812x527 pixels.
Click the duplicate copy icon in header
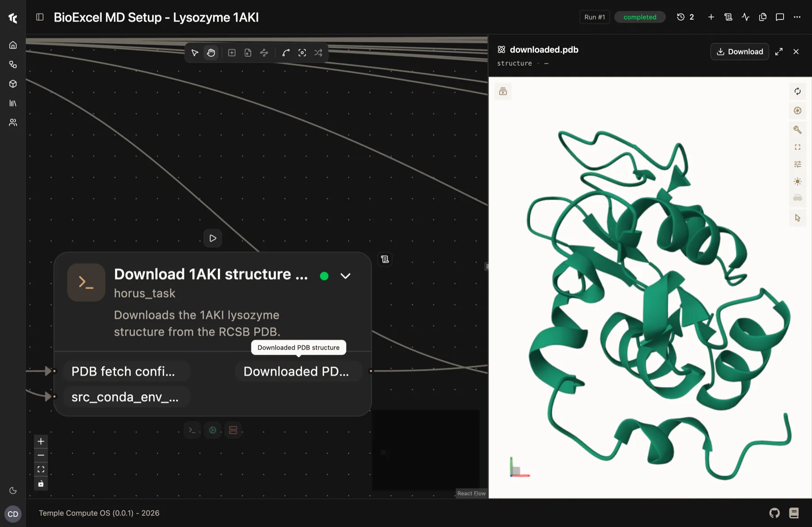pos(763,17)
